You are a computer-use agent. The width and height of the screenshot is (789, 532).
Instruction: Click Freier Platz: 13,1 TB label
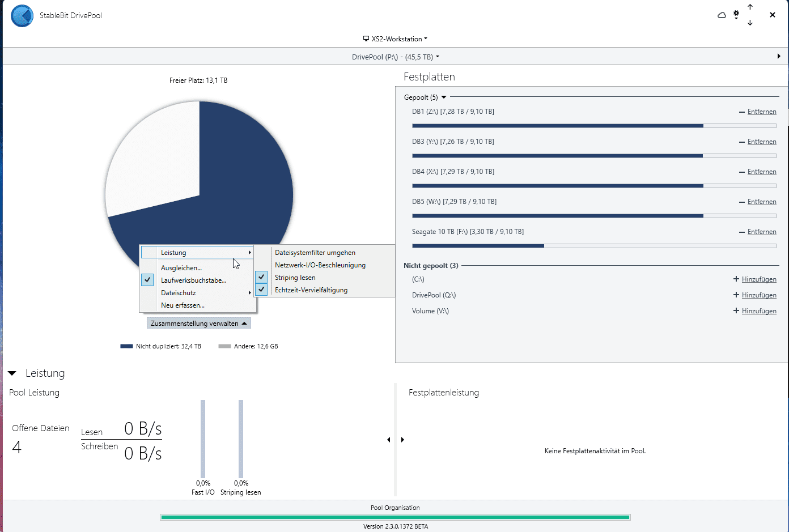[198, 80]
